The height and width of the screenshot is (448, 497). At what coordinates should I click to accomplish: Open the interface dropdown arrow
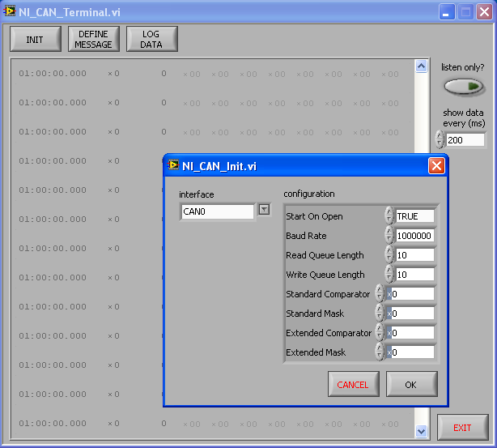tap(265, 209)
